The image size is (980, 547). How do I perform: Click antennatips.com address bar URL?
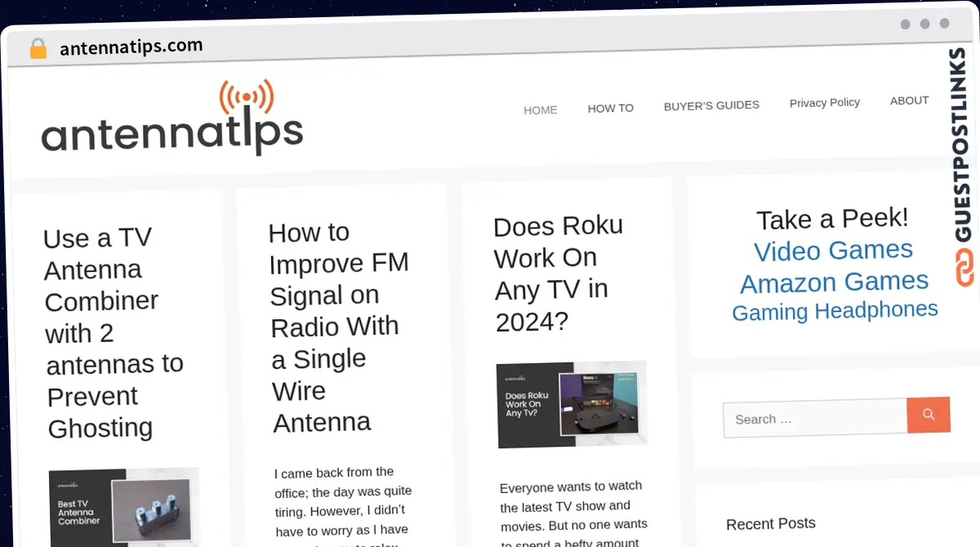click(x=131, y=47)
